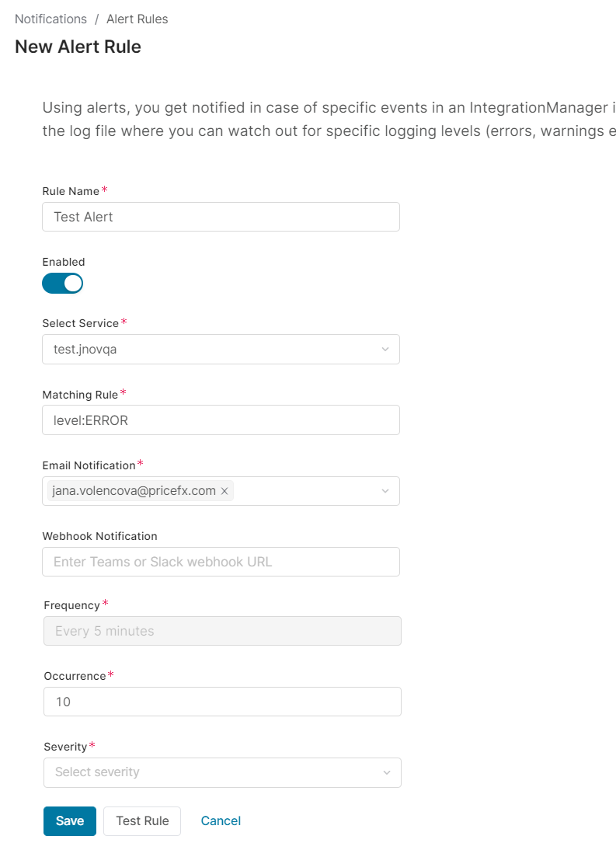Viewport: 616px width, 850px height.
Task: Click into the Webhook Notification URL field
Action: point(221,562)
